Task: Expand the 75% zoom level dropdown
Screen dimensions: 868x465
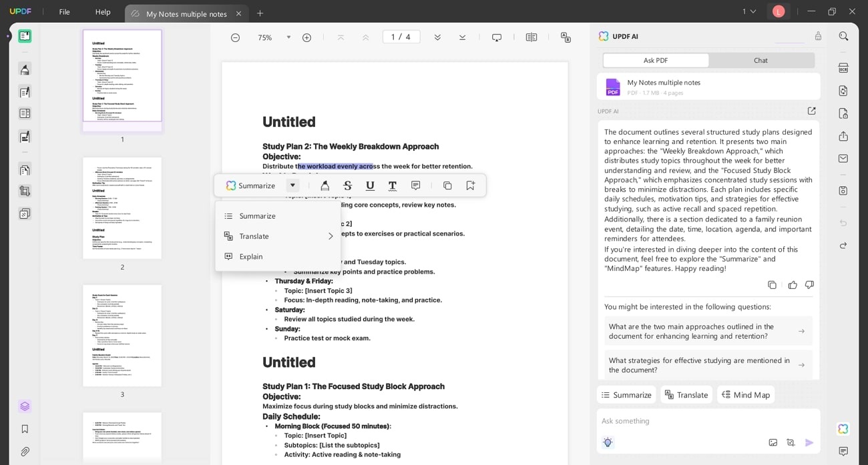Action: pyautogui.click(x=288, y=37)
